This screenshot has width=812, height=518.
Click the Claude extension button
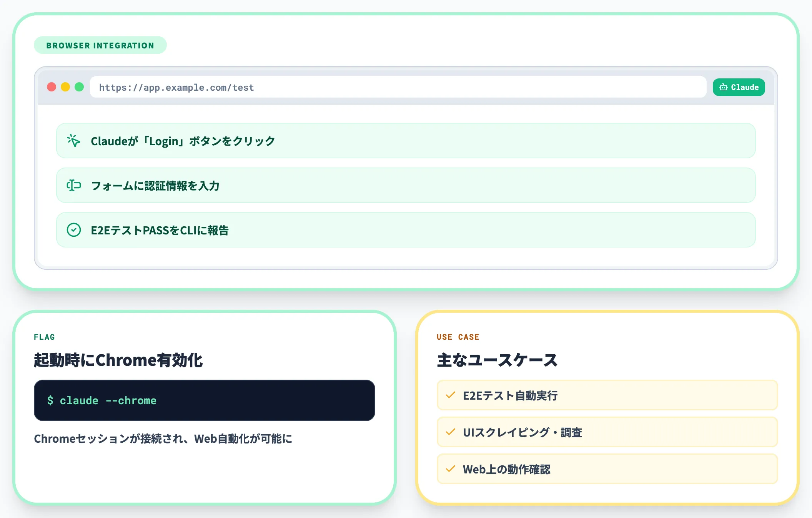click(x=739, y=87)
